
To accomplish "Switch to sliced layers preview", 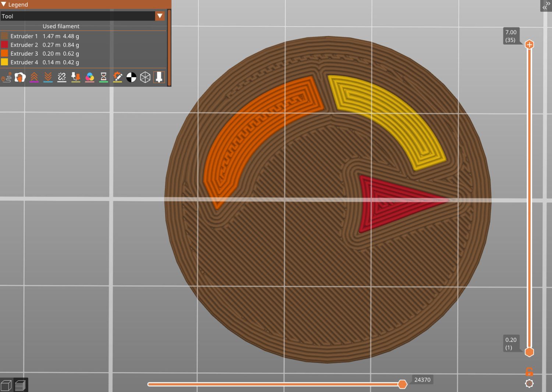I will (x=20, y=385).
